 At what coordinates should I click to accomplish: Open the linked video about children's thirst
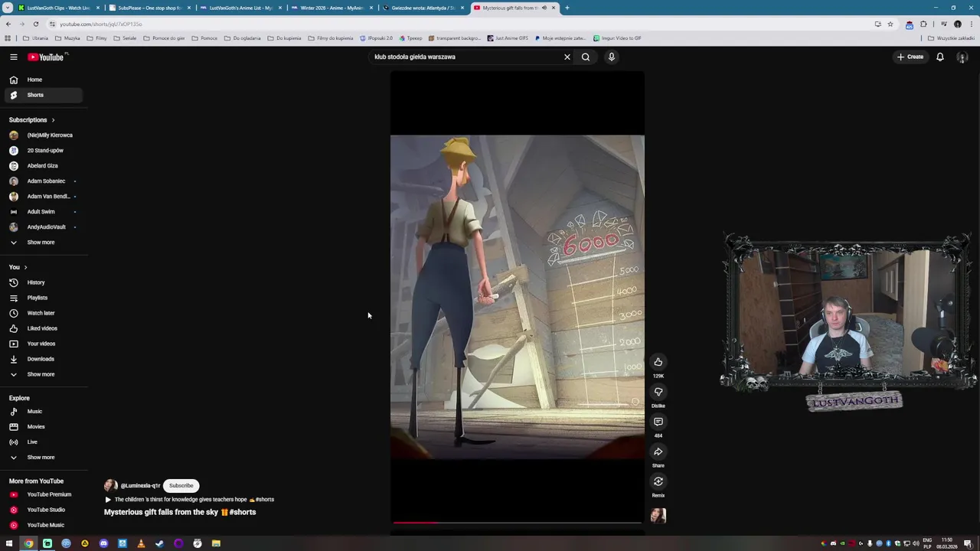(x=189, y=500)
